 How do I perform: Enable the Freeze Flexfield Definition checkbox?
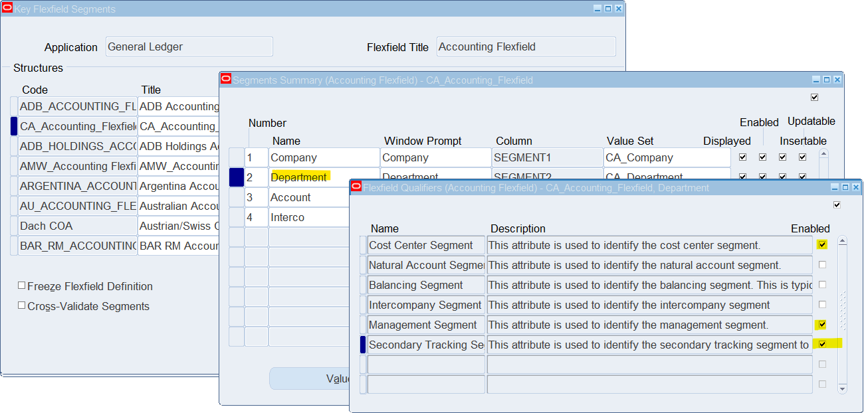pyautogui.click(x=22, y=286)
